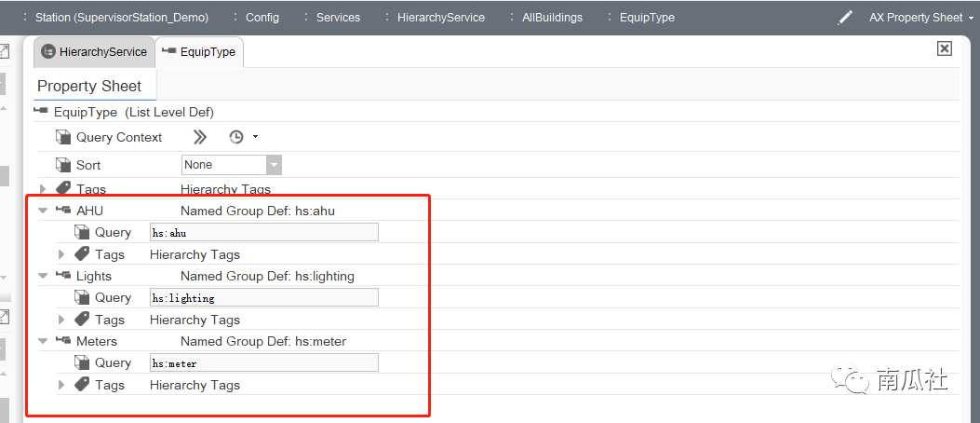The height and width of the screenshot is (423, 980).
Task: Click the pencil edit icon in breadcrumb bar
Action: tap(845, 18)
